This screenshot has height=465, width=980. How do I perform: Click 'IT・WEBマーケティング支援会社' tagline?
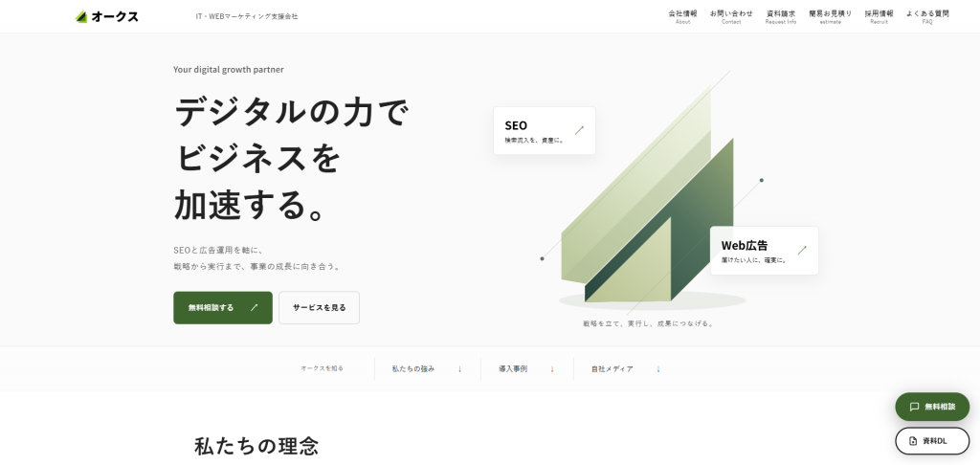(x=247, y=17)
